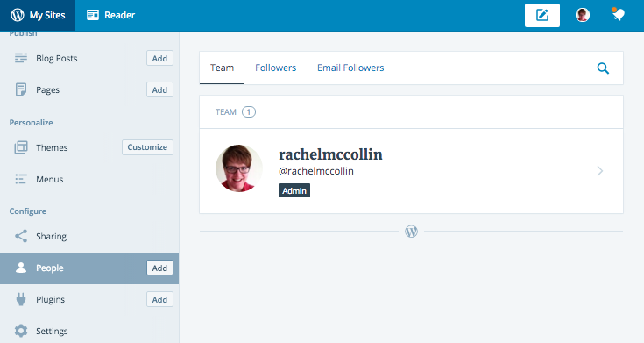This screenshot has width=644, height=343.
Task: Open the Settings sidebar item
Action: point(52,331)
